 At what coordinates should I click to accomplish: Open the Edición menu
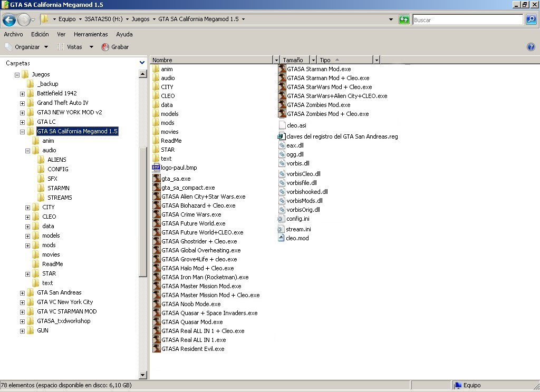click(x=40, y=34)
